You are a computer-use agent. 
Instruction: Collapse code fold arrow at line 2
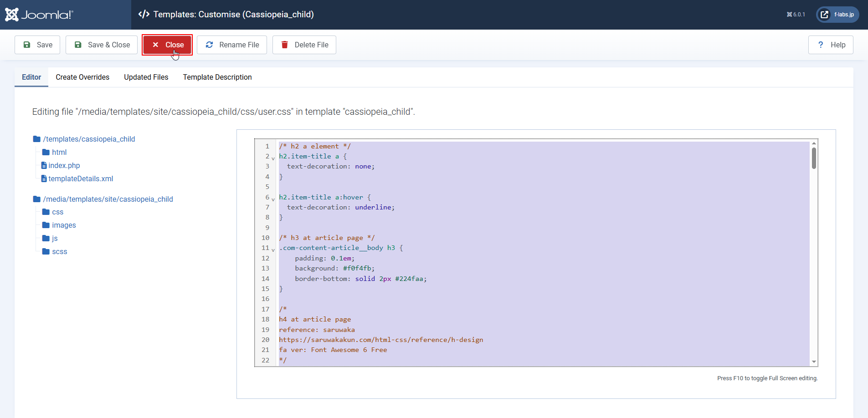pyautogui.click(x=273, y=158)
